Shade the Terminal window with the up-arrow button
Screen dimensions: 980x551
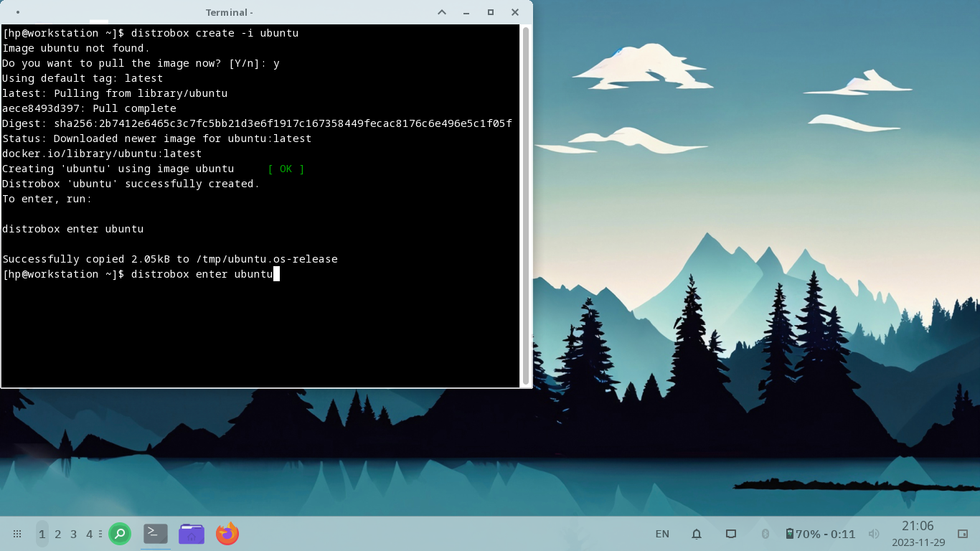click(x=442, y=12)
